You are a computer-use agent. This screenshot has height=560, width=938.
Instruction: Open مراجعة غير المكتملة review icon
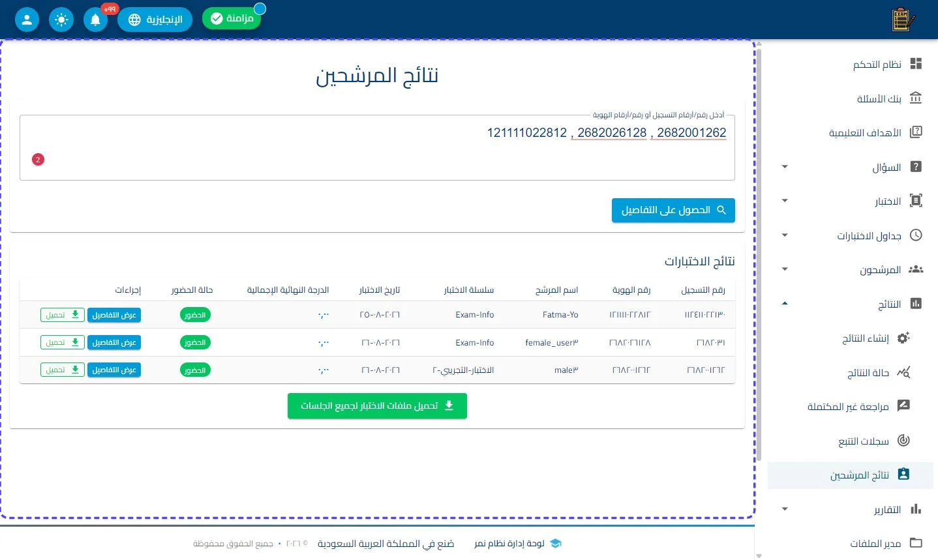point(903,406)
